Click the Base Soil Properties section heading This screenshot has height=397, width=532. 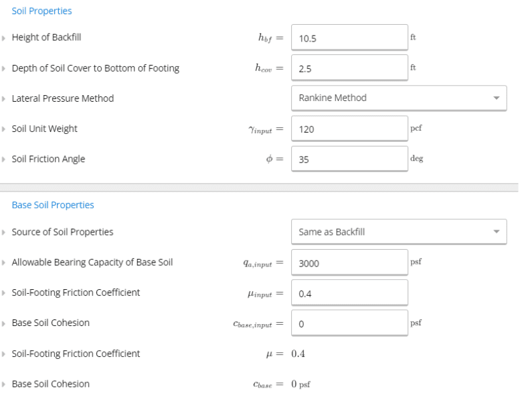click(53, 205)
